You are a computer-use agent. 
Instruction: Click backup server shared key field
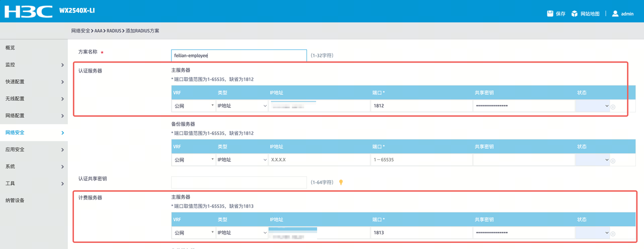pos(524,160)
